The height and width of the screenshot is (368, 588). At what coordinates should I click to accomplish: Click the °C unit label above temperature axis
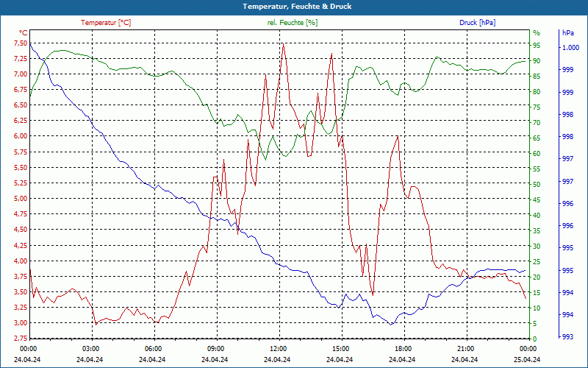point(23,33)
